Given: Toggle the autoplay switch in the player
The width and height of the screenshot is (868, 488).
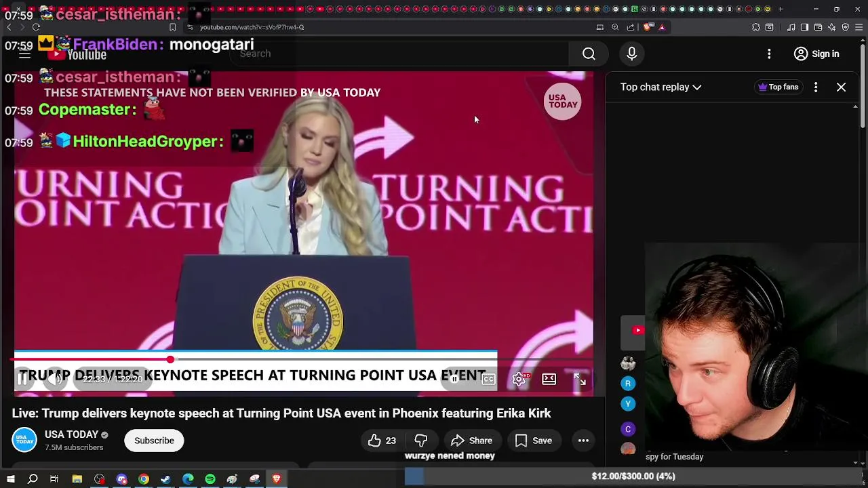Looking at the screenshot, I should [455, 380].
